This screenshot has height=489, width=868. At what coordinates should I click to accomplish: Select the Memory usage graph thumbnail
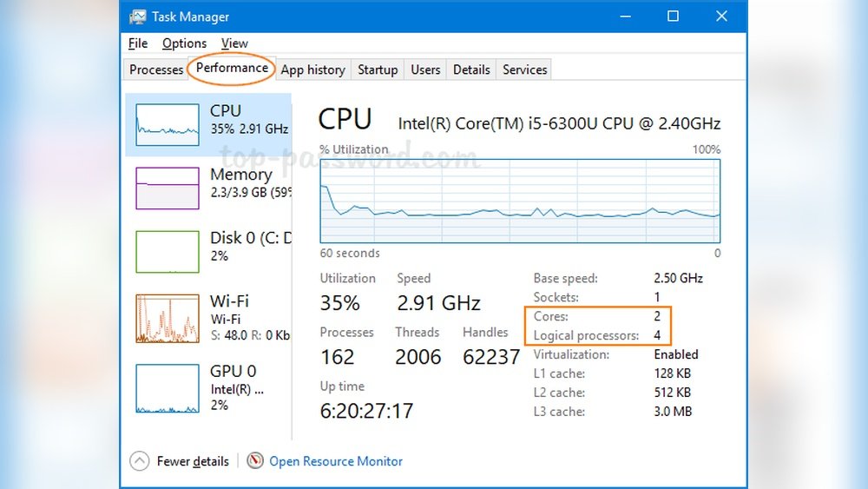(x=168, y=188)
